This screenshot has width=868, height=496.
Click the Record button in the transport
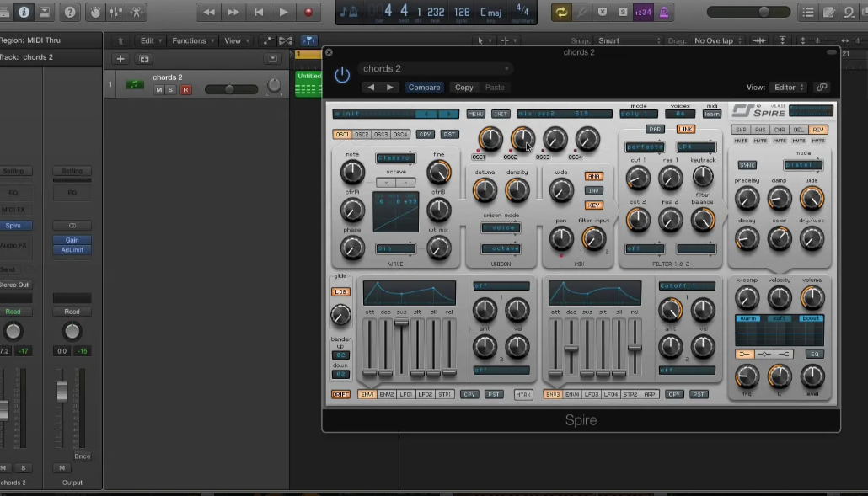pyautogui.click(x=308, y=12)
